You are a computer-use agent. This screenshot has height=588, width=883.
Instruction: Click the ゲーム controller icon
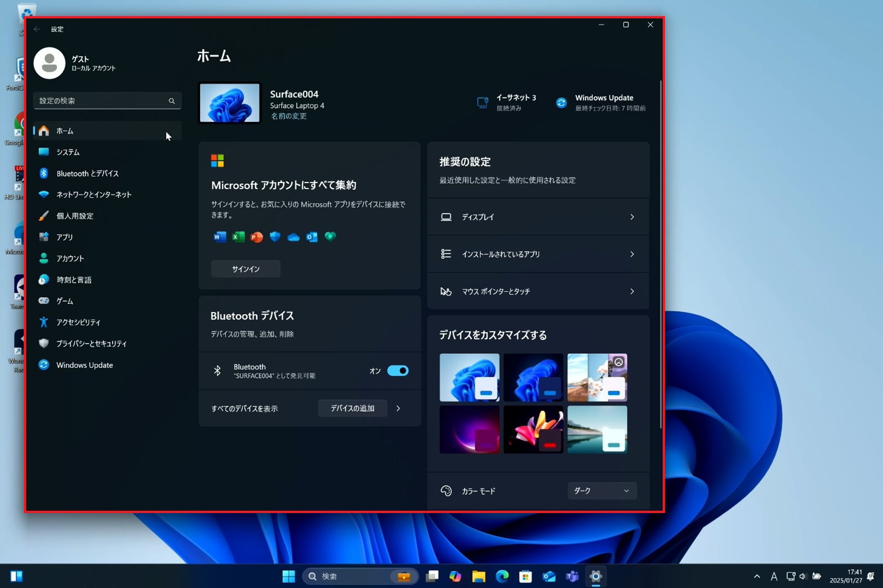pos(44,301)
